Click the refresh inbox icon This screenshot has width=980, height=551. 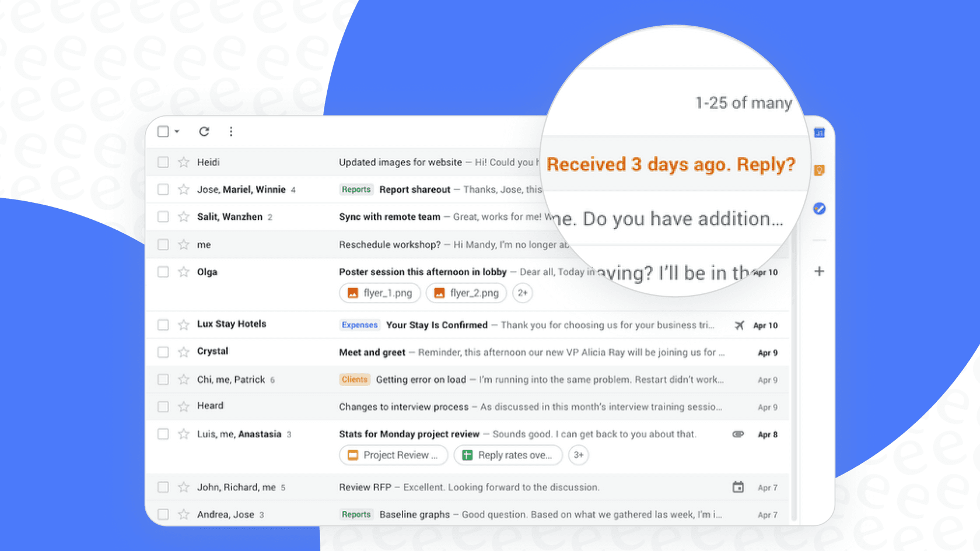coord(204,132)
